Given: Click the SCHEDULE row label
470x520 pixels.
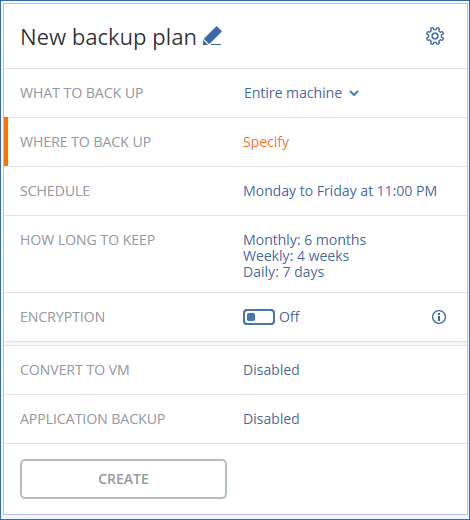Looking at the screenshot, I should [x=55, y=191].
